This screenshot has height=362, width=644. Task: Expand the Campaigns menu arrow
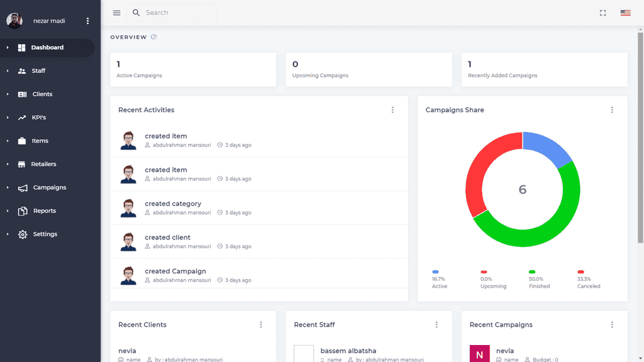[8, 187]
